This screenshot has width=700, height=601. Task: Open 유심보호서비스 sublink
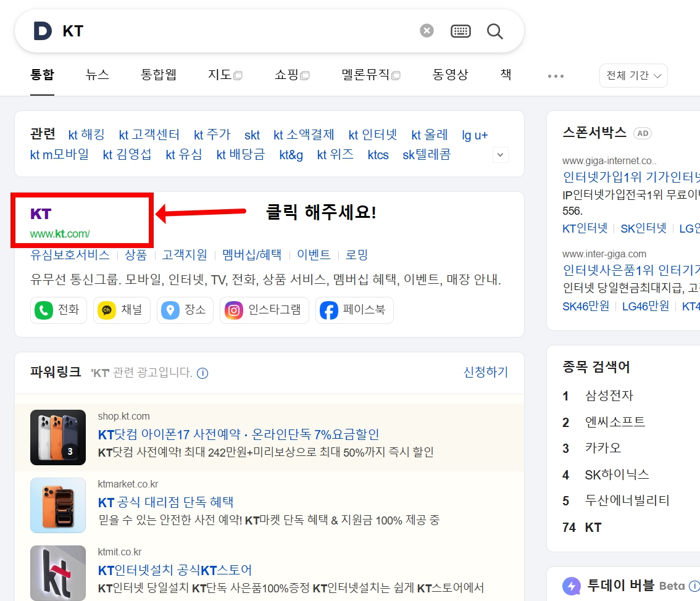70,255
